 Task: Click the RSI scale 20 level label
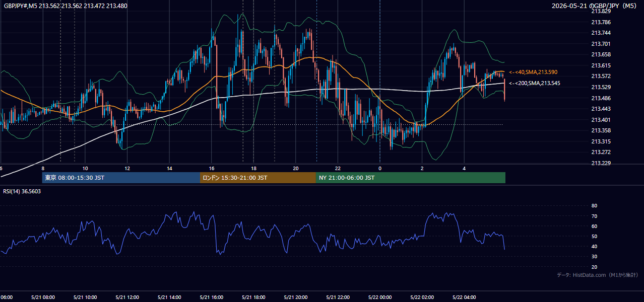tap(594, 267)
